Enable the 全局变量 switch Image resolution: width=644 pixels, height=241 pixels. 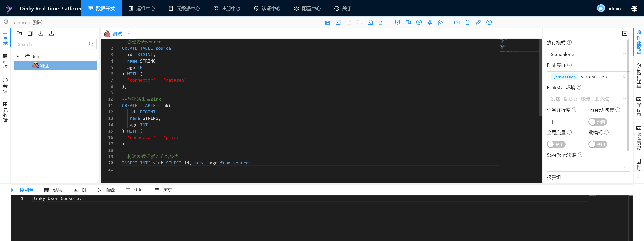click(x=556, y=144)
